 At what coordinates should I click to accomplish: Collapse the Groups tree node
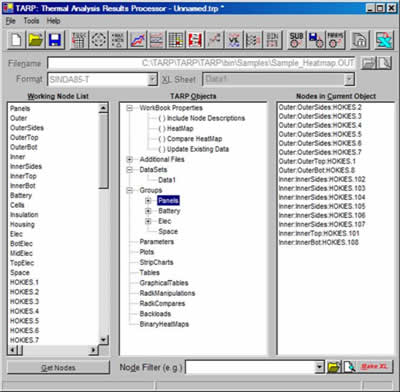pyautogui.click(x=130, y=190)
